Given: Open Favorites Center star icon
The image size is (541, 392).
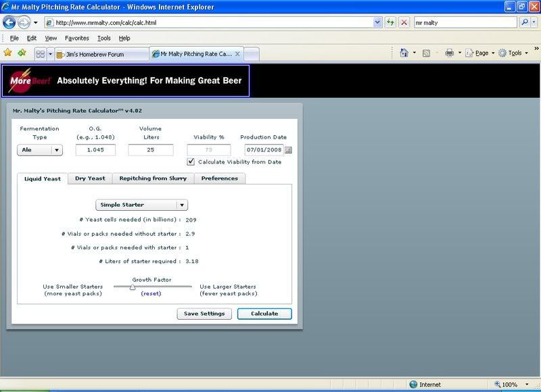Looking at the screenshot, I should pos(7,53).
